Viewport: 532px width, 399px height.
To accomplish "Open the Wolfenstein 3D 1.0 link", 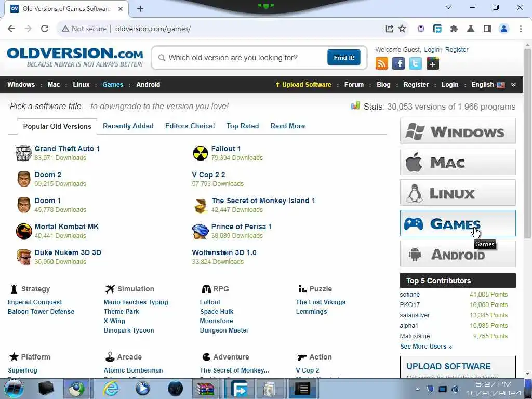I will pos(224,253).
